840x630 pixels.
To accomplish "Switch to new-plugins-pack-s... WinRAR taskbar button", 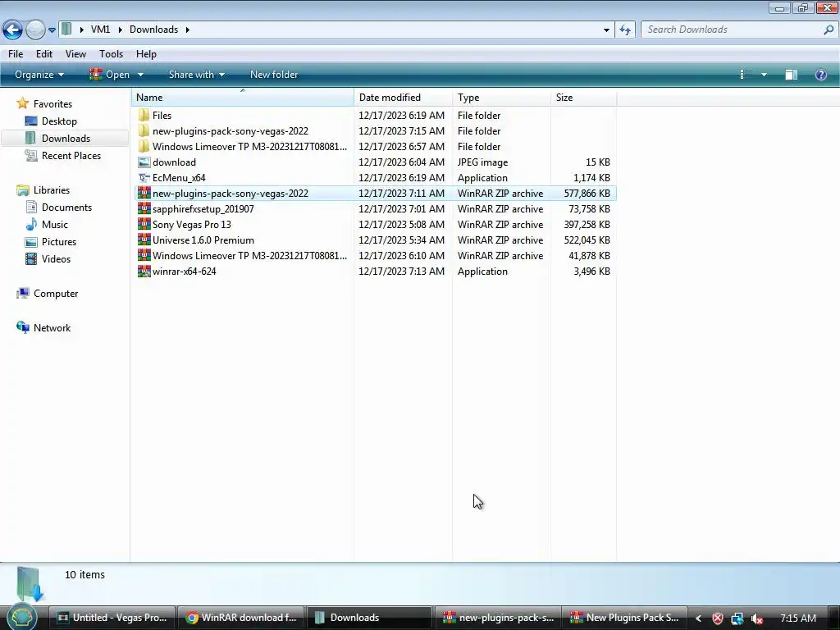I will (x=498, y=618).
